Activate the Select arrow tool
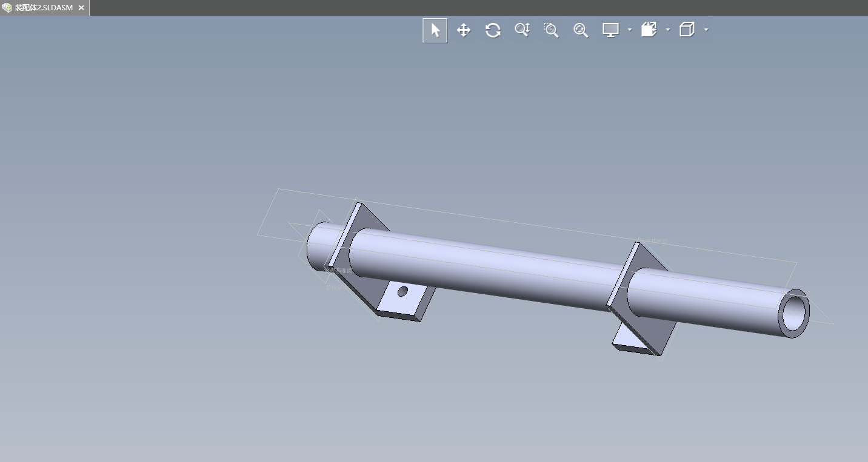Screen dimensions: 868x462 [x=435, y=30]
